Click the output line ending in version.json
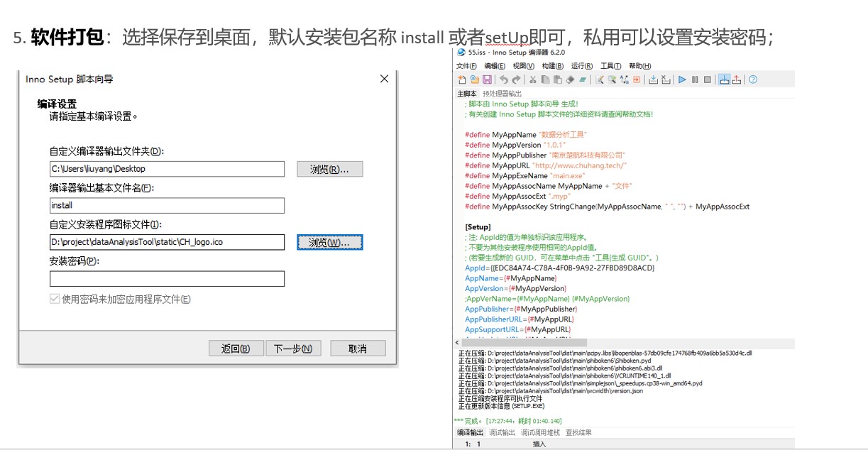This screenshot has width=868, height=450. (550, 391)
